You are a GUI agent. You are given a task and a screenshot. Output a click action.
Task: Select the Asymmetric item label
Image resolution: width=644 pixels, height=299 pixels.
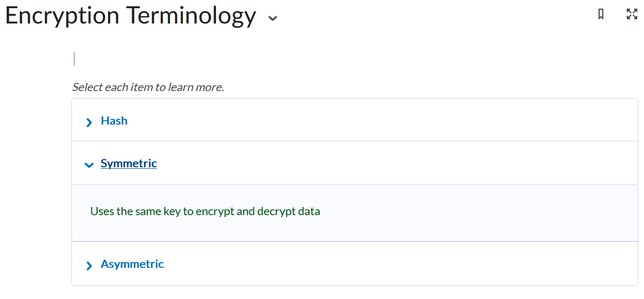tap(132, 264)
